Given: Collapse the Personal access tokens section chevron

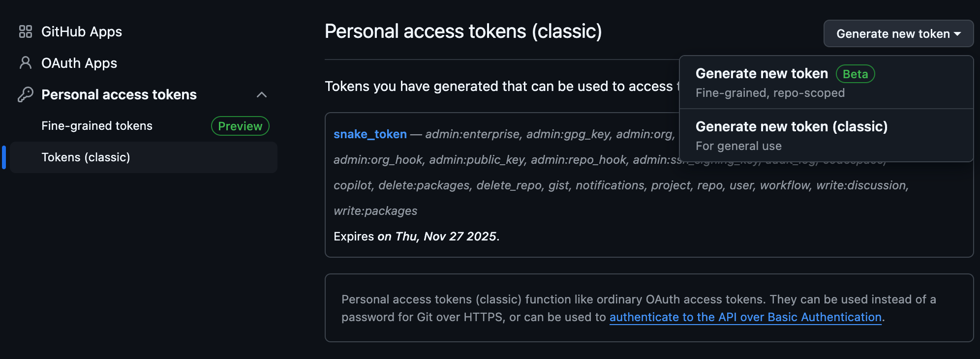Looking at the screenshot, I should 262,94.
